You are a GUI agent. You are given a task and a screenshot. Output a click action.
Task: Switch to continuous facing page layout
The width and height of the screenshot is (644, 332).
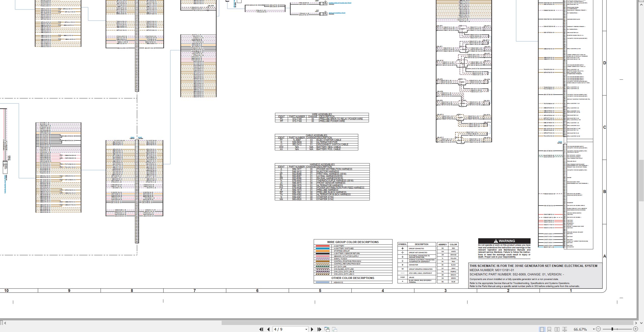(x=565, y=329)
